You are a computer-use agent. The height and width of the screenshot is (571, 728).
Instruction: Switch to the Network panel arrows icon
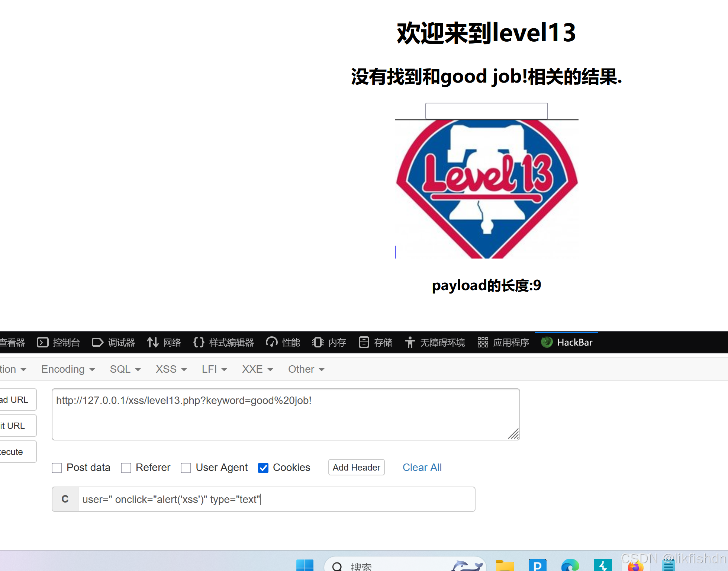coord(152,342)
